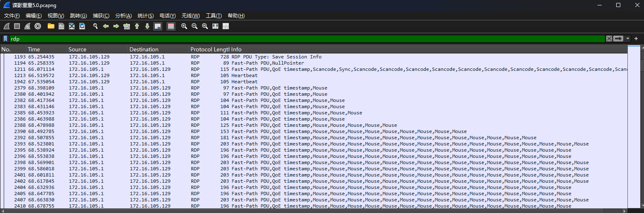644x213 pixels.
Task: Open the display filter bookmark menu
Action: coord(5,39)
